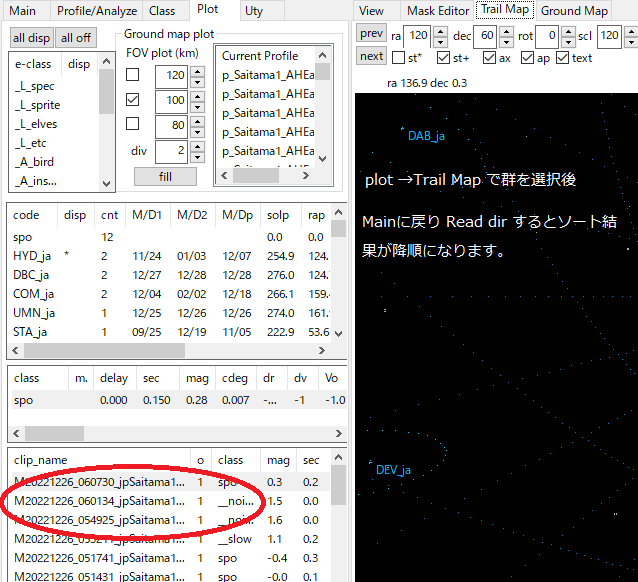The height and width of the screenshot is (582, 638).
Task: Decrease the div spinner value
Action: coord(197,156)
